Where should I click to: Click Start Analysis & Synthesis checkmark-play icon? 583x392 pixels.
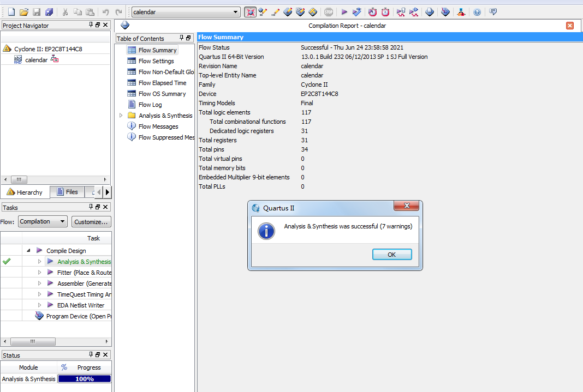pyautogui.click(x=356, y=12)
